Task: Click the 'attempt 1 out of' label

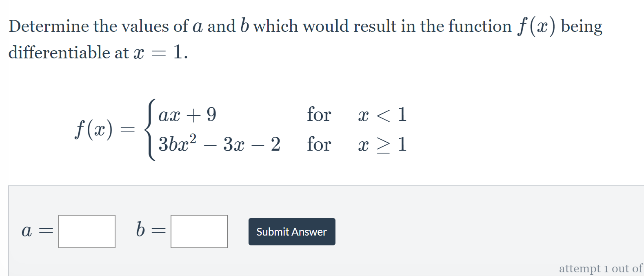Action: [601, 269]
